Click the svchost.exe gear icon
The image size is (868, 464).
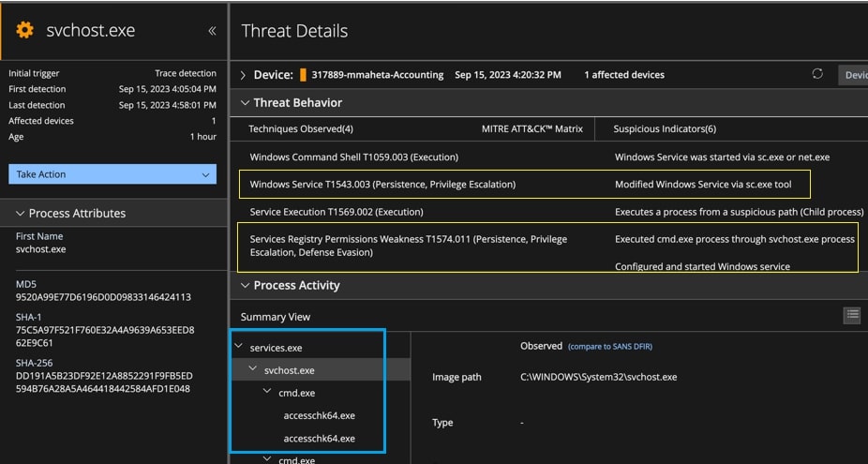tap(24, 31)
